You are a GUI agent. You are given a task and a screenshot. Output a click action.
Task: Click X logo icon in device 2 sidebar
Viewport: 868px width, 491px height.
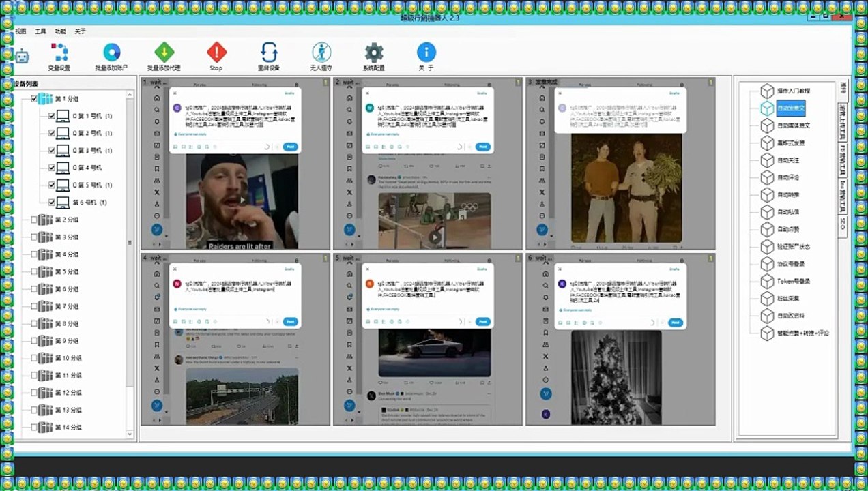pos(349,192)
